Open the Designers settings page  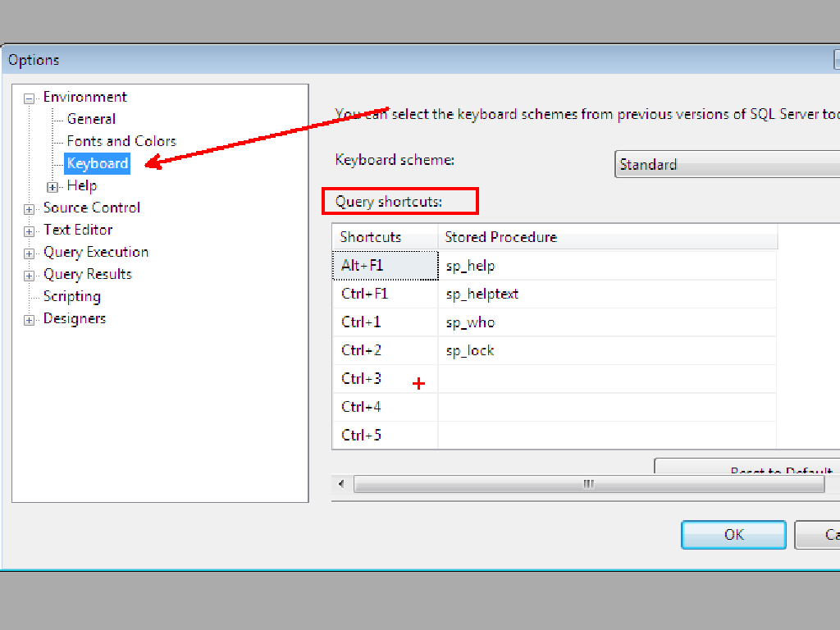pos(74,318)
